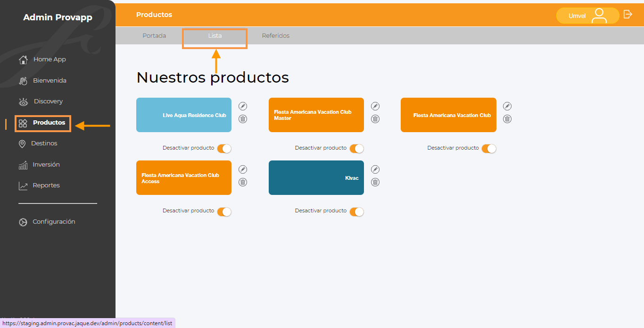Delete Live Aqua Residence Club with trash icon

(x=243, y=119)
